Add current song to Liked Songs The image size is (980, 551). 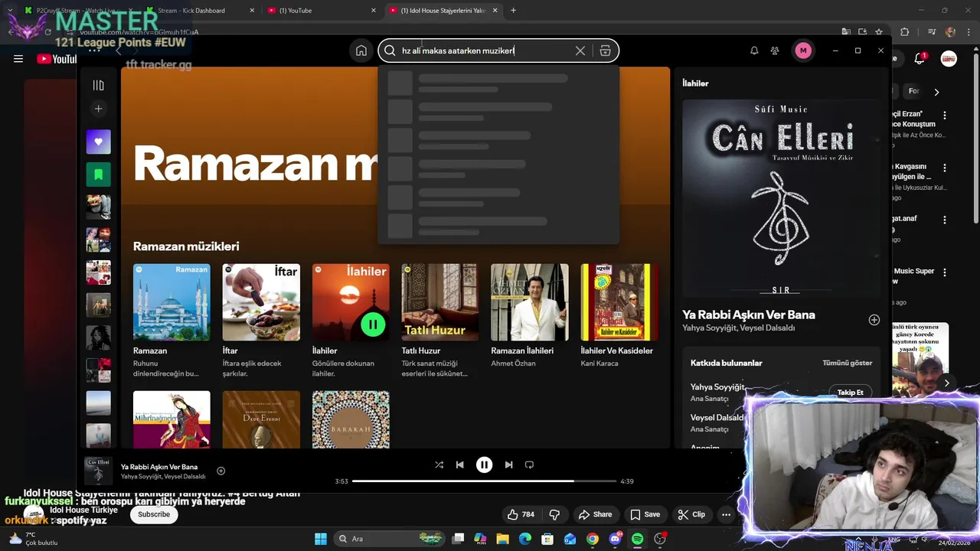coord(220,471)
